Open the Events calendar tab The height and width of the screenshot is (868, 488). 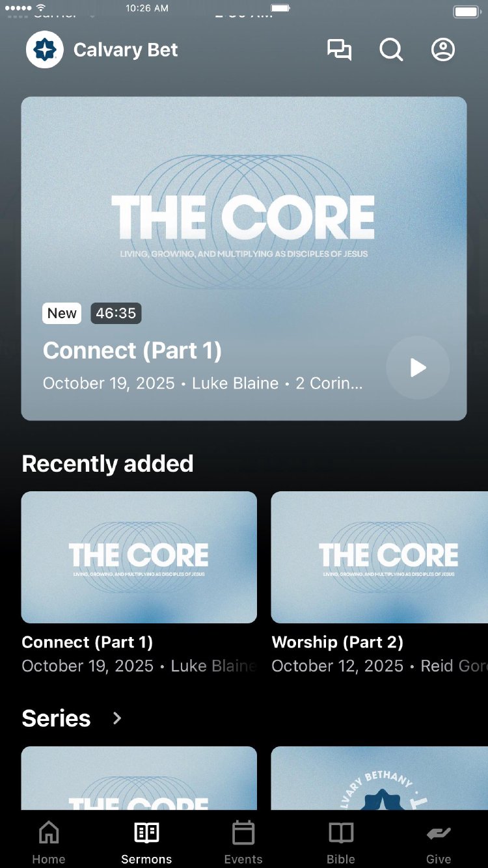tap(243, 843)
